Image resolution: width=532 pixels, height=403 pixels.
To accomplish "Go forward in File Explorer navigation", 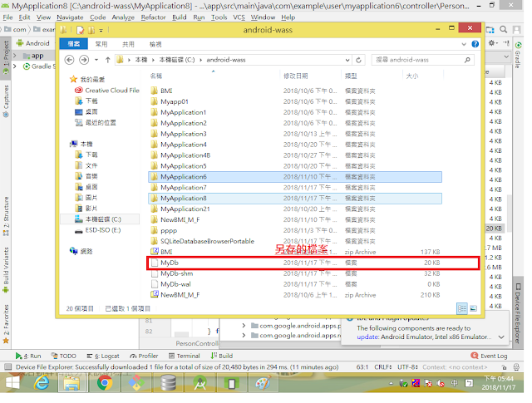I will (x=84, y=60).
